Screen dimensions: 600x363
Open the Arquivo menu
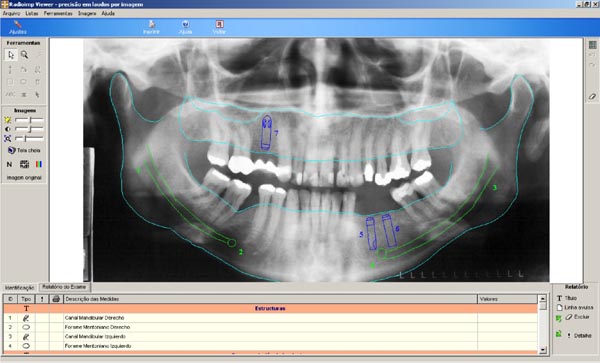[x=11, y=13]
